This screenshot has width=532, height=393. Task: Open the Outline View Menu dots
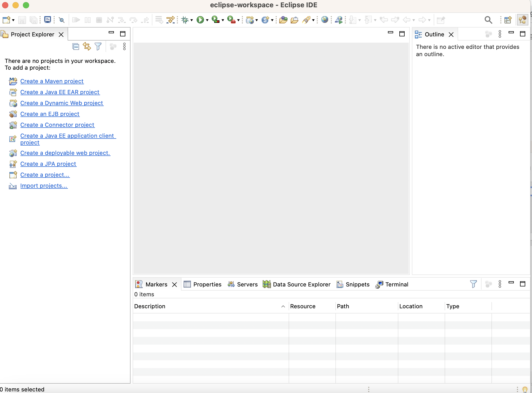[500, 34]
